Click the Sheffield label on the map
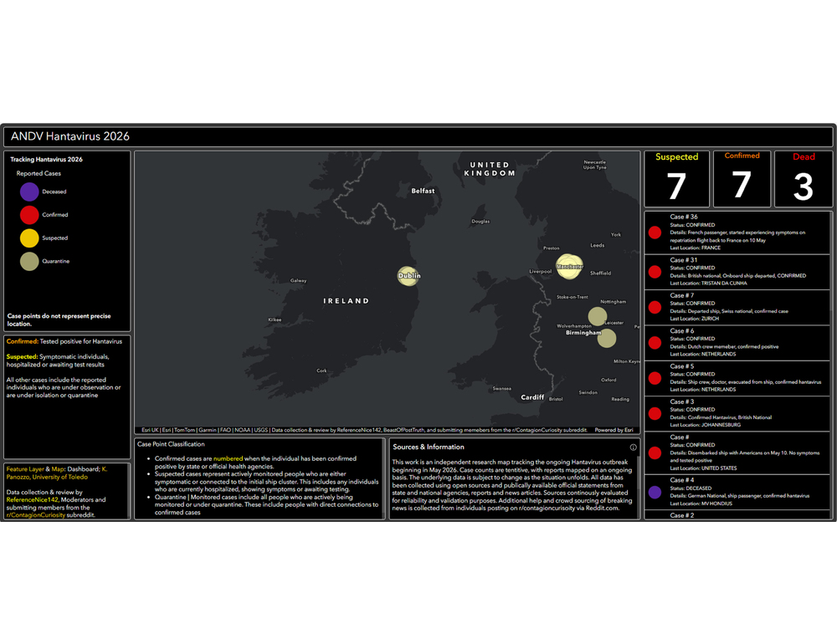Image resolution: width=837 pixels, height=644 pixels. [x=600, y=273]
